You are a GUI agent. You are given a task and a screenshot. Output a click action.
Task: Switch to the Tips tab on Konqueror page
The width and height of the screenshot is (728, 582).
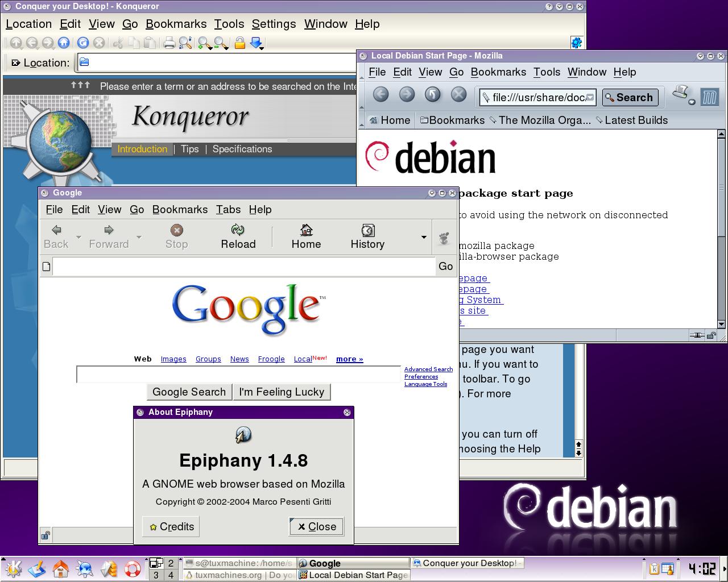[189, 149]
